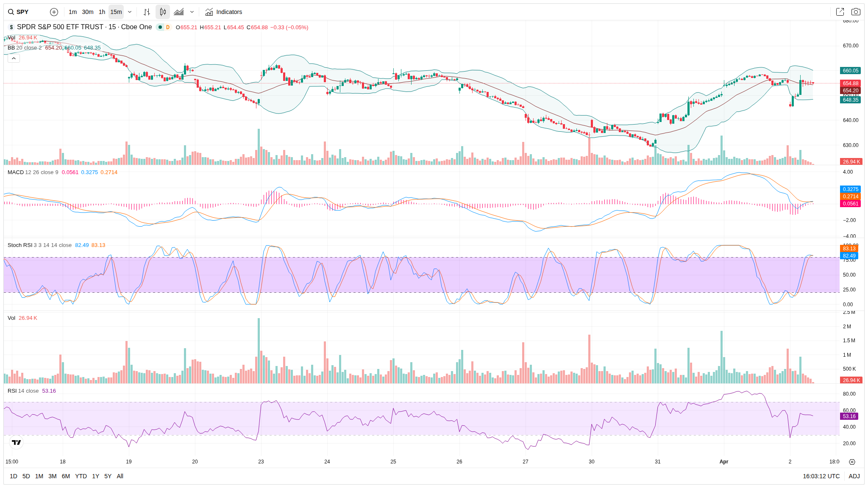Expand the chart style dropdown arrow
The width and height of the screenshot is (868, 488).
[x=192, y=12]
